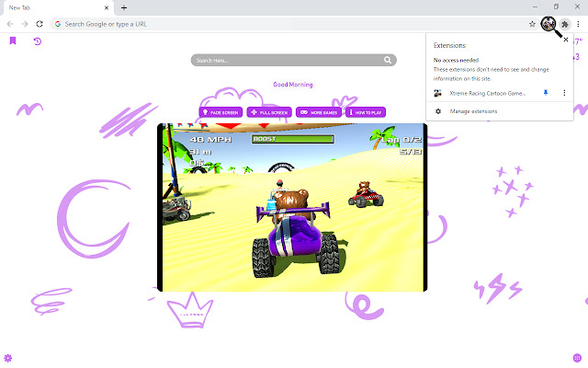588x368 pixels.
Task: Click the Chrome forward arrow
Action: tap(25, 24)
